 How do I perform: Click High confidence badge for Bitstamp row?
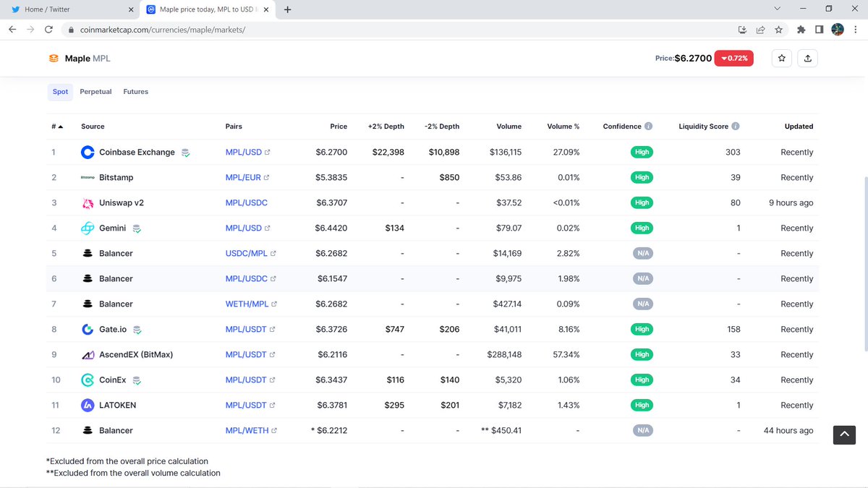642,178
